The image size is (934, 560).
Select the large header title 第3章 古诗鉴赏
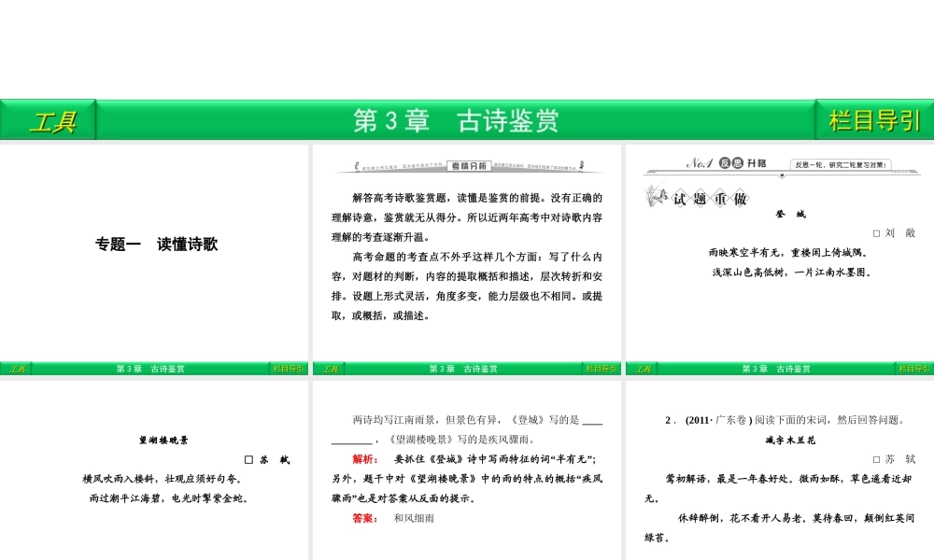click(x=456, y=120)
